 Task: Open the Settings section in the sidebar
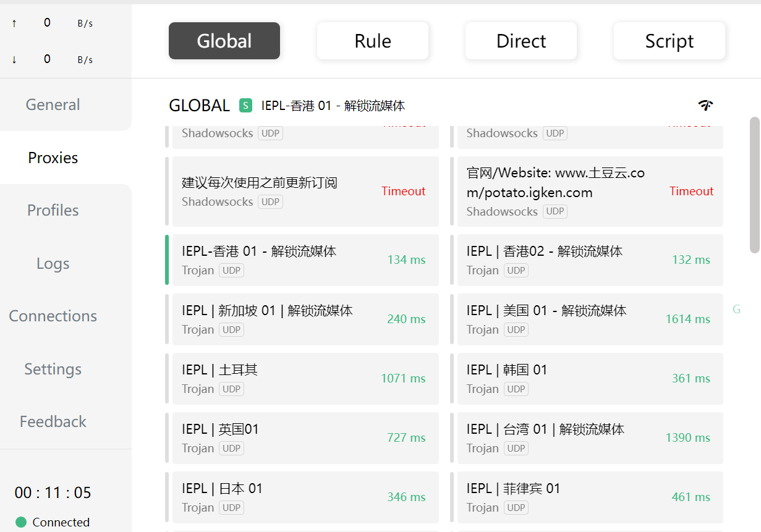[53, 369]
